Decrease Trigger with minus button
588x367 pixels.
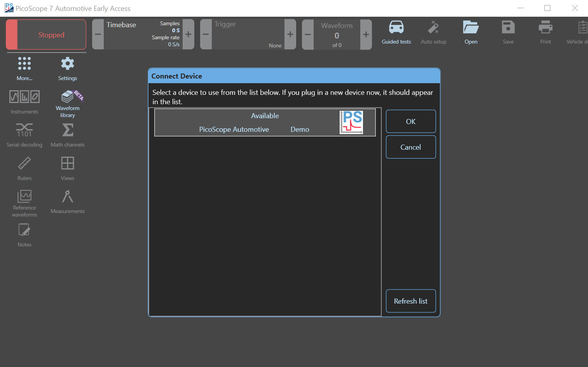(x=206, y=34)
